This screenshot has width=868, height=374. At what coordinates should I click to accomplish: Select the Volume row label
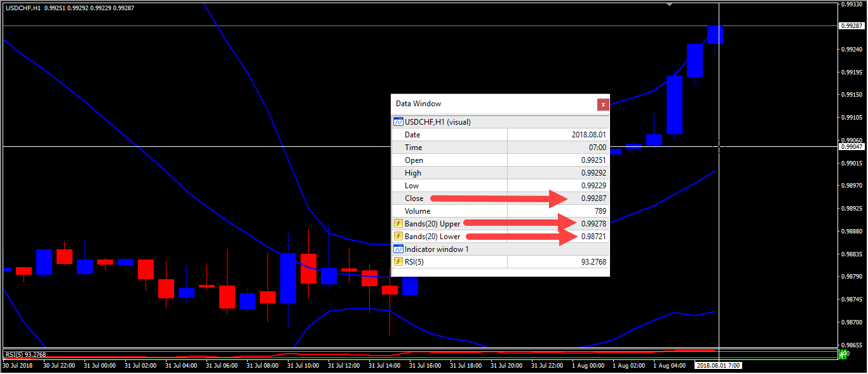pos(417,211)
